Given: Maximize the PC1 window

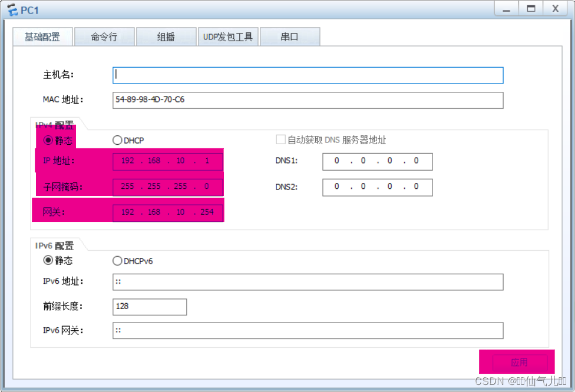Looking at the screenshot, I should click(x=531, y=8).
